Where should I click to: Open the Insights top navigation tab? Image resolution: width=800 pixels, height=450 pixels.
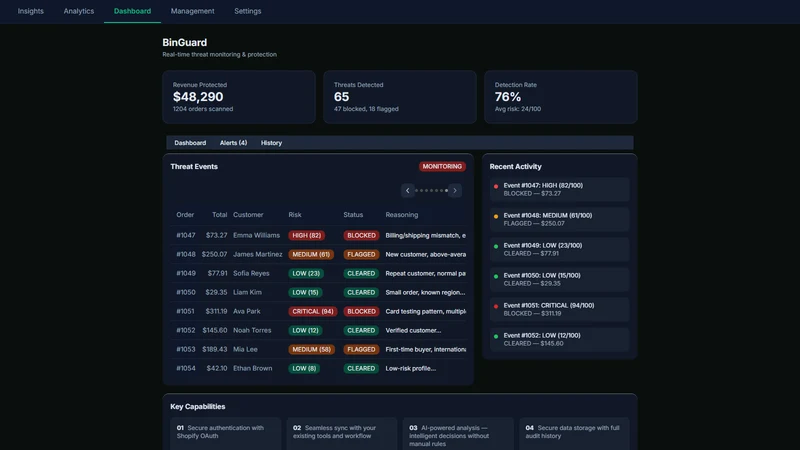31,11
